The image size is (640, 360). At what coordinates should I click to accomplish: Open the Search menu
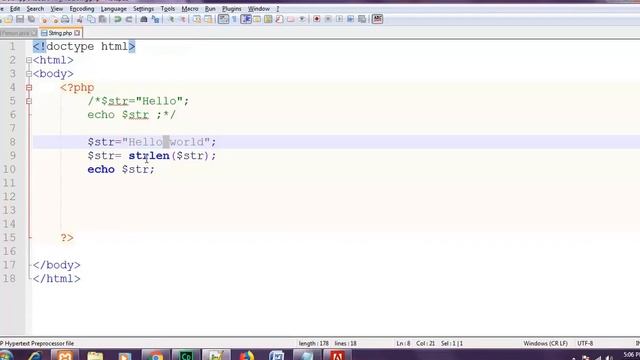35,9
